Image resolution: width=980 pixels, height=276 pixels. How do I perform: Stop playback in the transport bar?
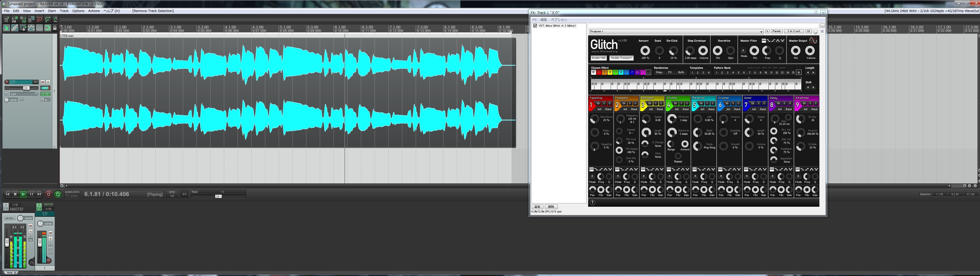[x=15, y=194]
